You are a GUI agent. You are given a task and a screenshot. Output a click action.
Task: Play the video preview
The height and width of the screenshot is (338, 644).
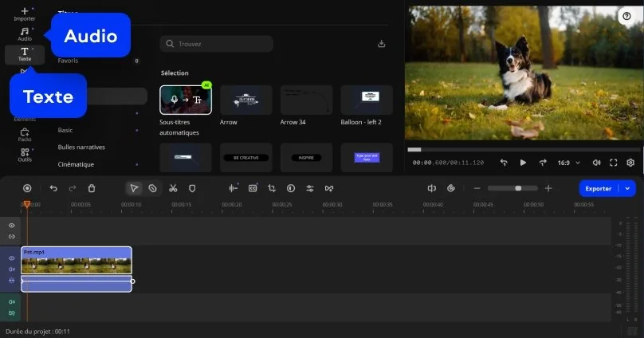pyautogui.click(x=523, y=163)
